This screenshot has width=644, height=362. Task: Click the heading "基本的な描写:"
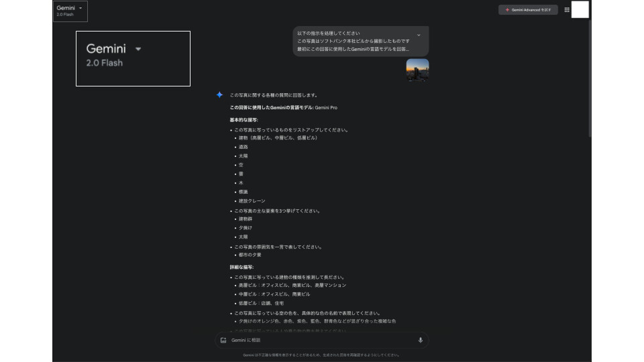[x=244, y=120]
